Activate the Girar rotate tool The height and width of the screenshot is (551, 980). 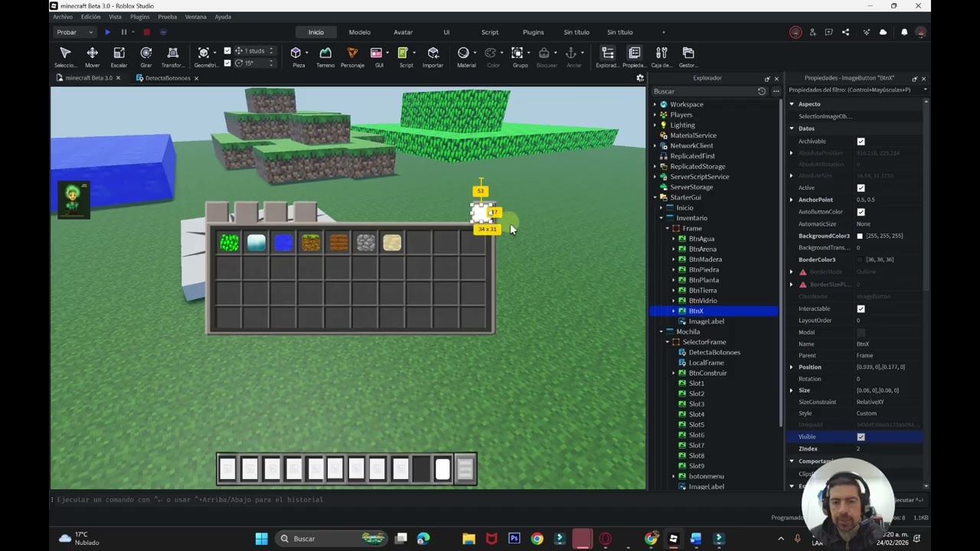(x=145, y=57)
